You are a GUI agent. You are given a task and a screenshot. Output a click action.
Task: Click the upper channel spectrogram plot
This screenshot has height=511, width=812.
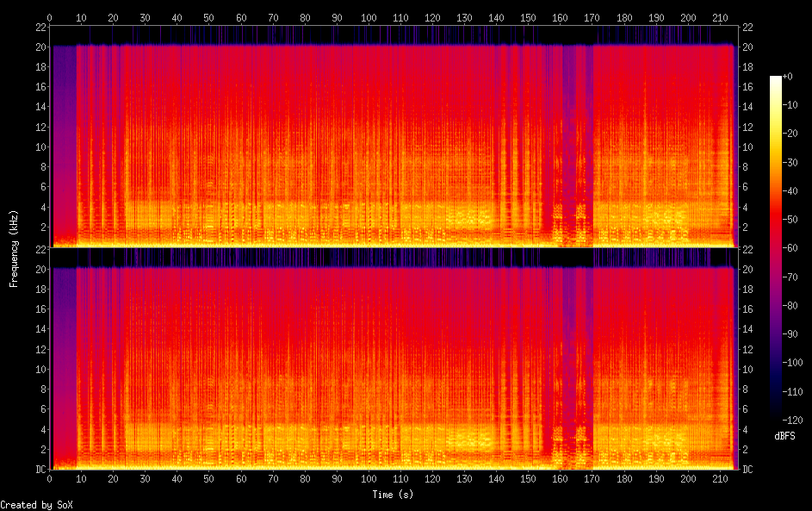pyautogui.click(x=394, y=136)
